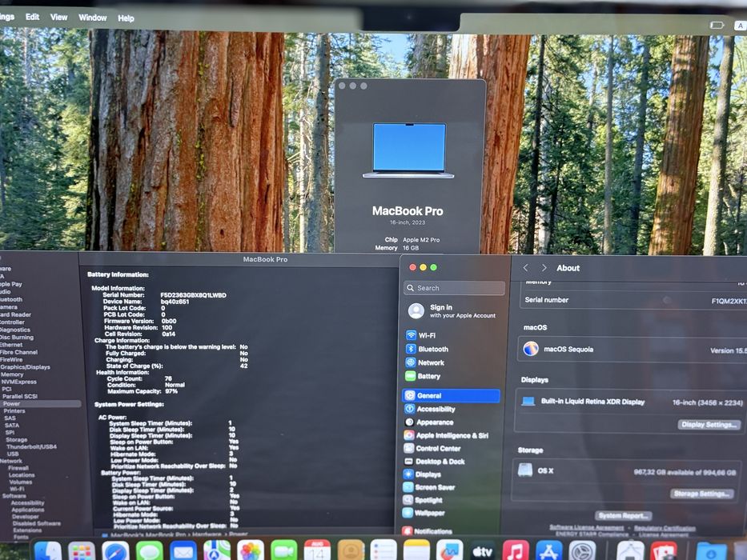Launch Safari from the Dock
The width and height of the screenshot is (747, 560).
click(x=115, y=551)
